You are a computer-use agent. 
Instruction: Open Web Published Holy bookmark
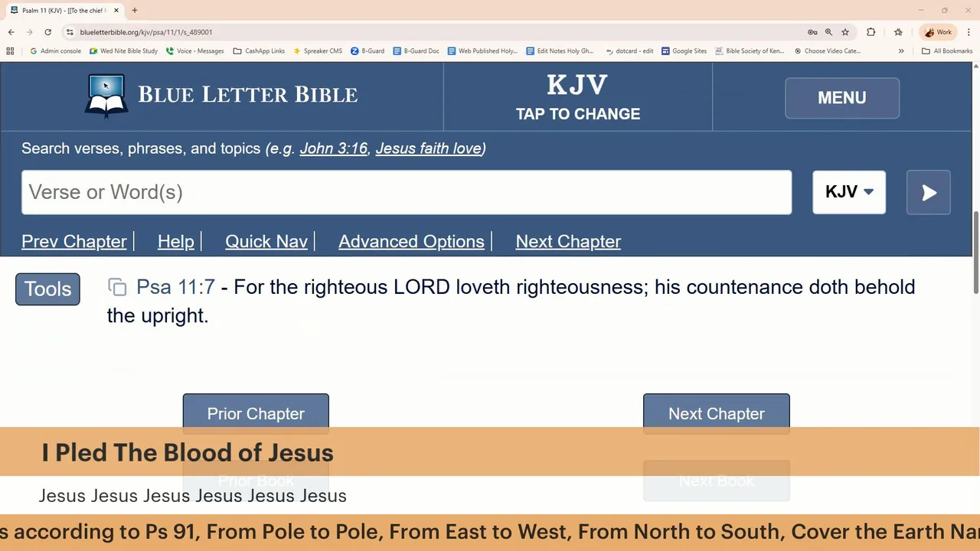coord(482,51)
